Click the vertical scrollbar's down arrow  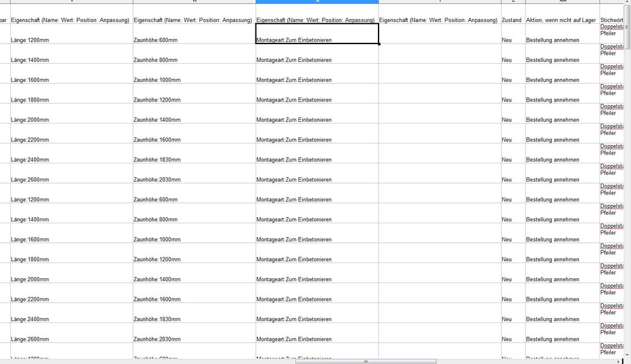pos(627,353)
